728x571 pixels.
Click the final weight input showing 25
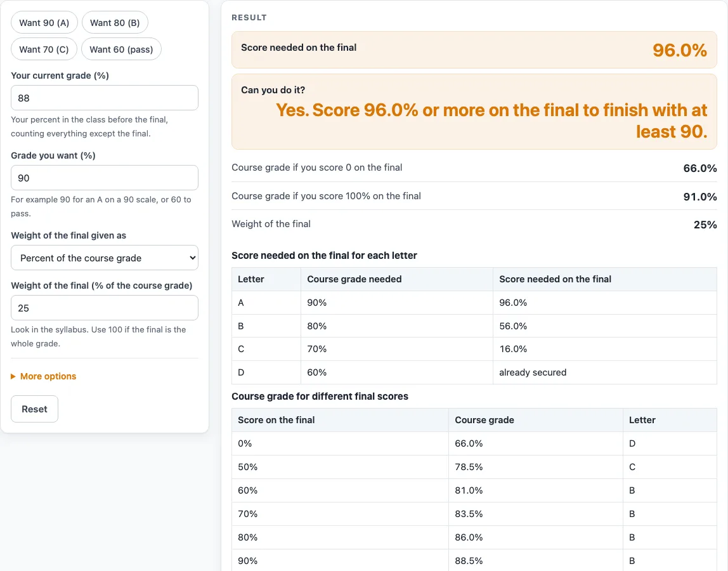pyautogui.click(x=105, y=308)
